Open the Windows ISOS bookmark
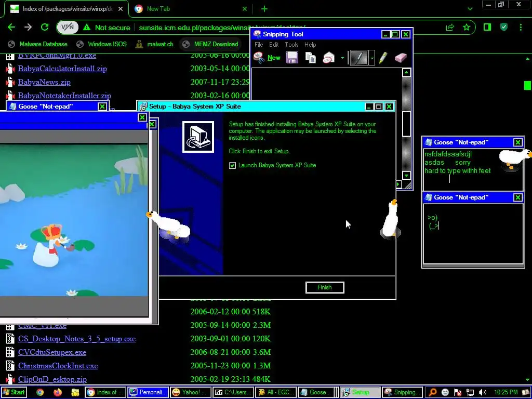 pyautogui.click(x=101, y=44)
